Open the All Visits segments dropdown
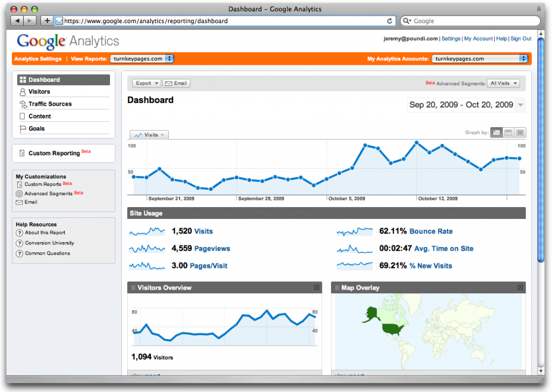Image resolution: width=552 pixels, height=392 pixels. tap(503, 83)
